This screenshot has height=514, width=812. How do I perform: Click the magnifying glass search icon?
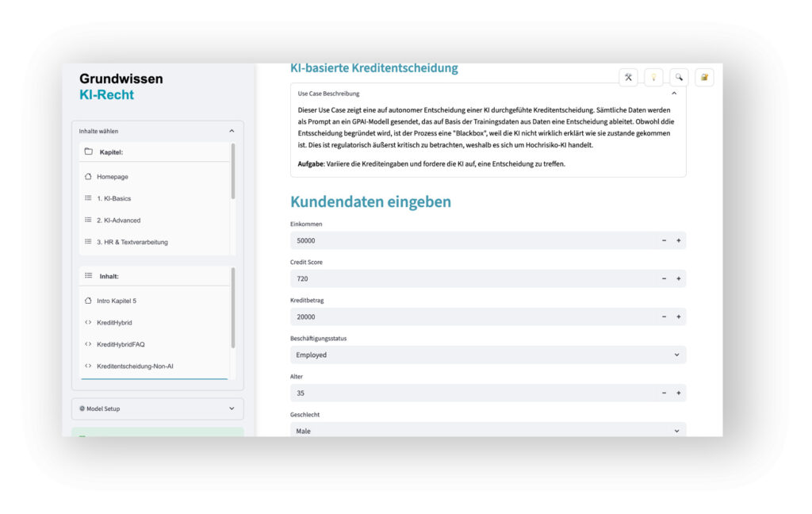pos(679,77)
